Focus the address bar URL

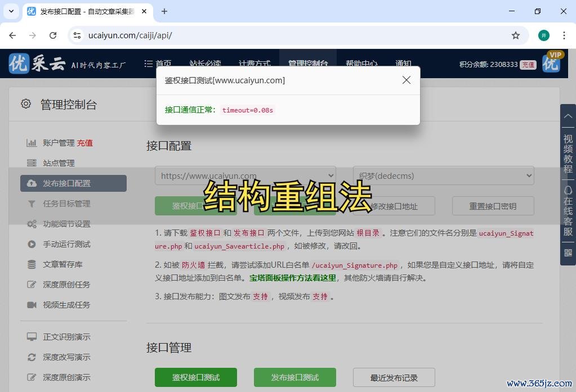tap(130, 35)
